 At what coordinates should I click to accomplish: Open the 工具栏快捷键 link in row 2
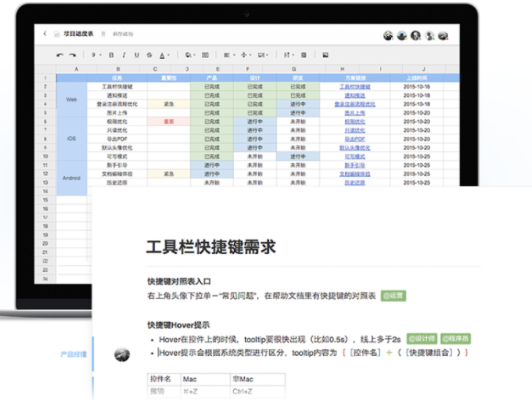pos(355,87)
